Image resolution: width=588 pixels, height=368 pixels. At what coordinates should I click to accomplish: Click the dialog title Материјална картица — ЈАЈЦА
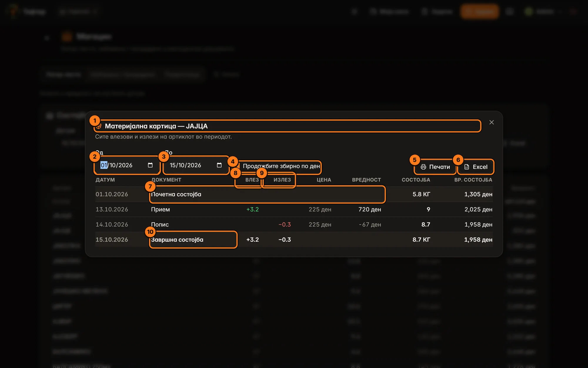click(x=156, y=126)
